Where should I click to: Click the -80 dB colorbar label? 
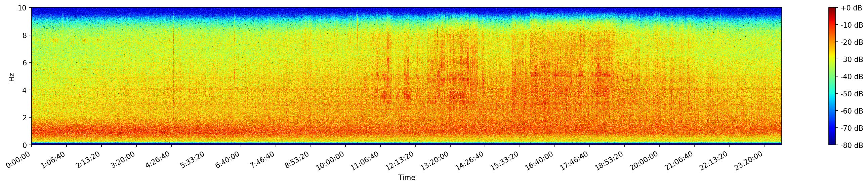click(852, 146)
